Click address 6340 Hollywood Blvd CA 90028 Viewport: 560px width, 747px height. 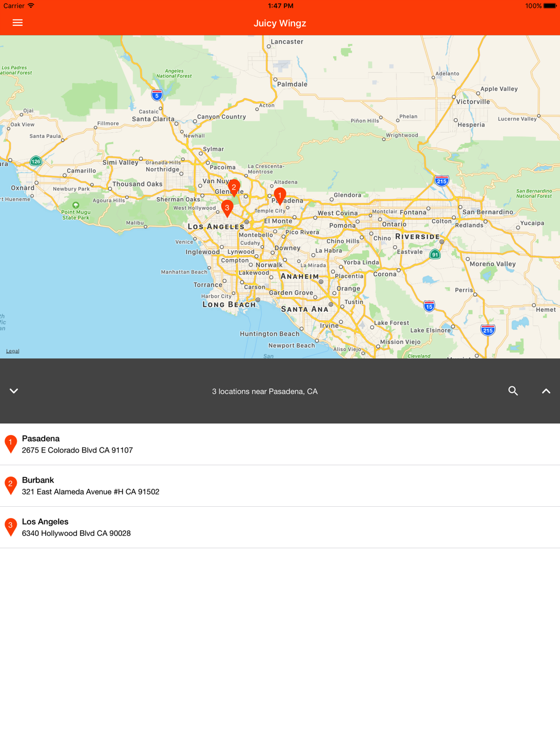76,533
